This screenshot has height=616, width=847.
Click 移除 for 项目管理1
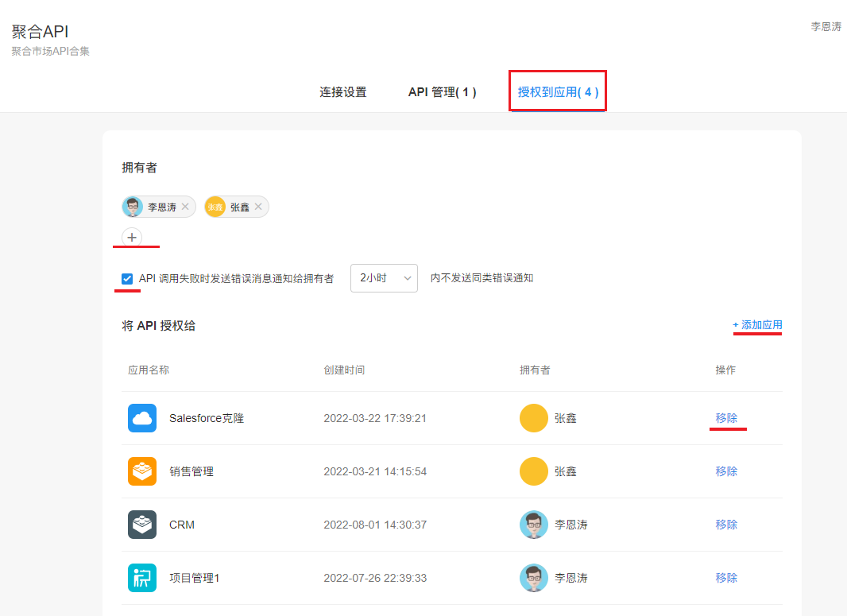(x=726, y=578)
